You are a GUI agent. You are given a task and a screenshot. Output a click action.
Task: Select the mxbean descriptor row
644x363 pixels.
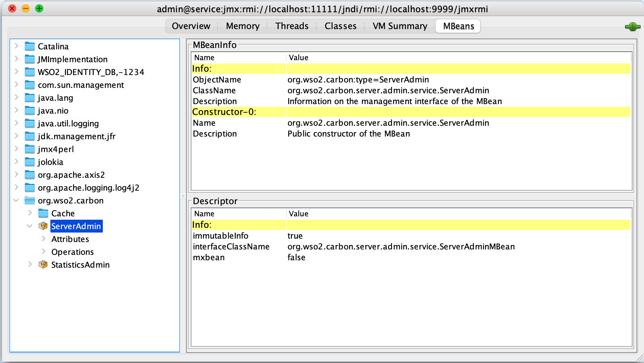click(x=411, y=257)
